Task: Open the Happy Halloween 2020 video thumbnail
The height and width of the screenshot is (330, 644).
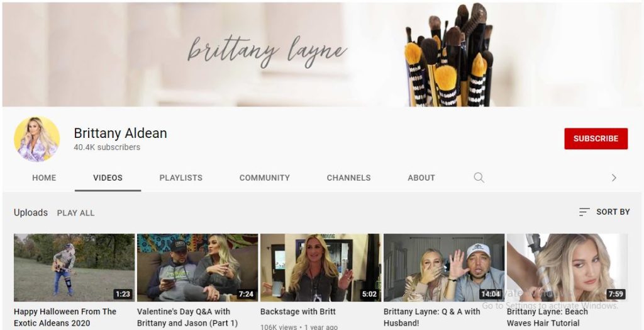Action: coord(74,268)
